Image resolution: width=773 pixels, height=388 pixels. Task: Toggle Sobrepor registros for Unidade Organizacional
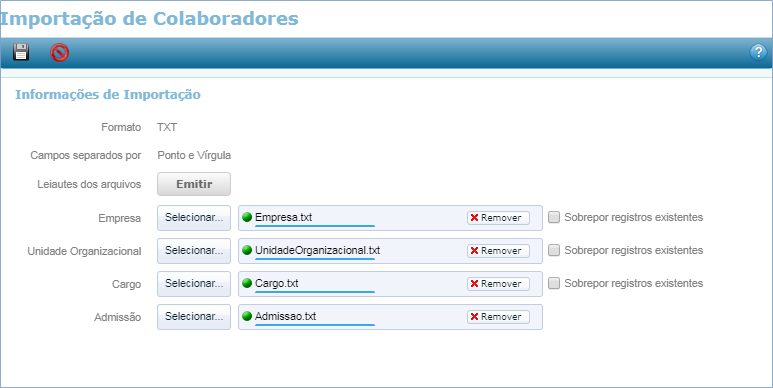554,250
